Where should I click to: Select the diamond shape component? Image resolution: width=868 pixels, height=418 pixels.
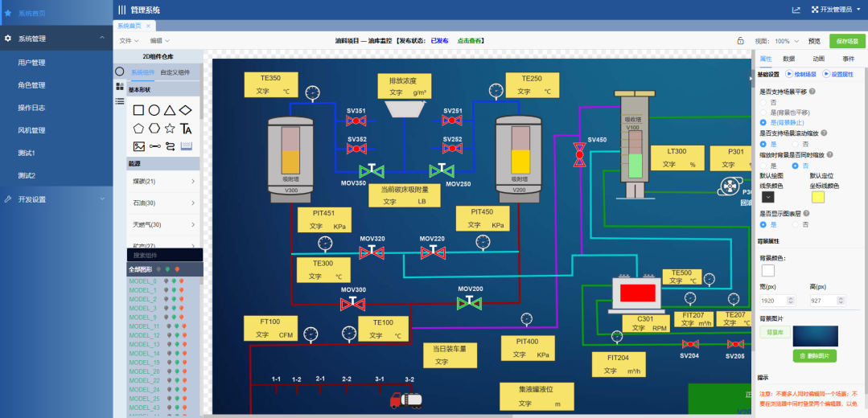(x=186, y=110)
